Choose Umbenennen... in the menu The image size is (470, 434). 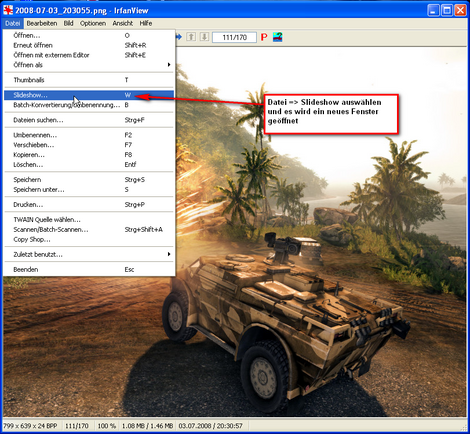[89, 135]
